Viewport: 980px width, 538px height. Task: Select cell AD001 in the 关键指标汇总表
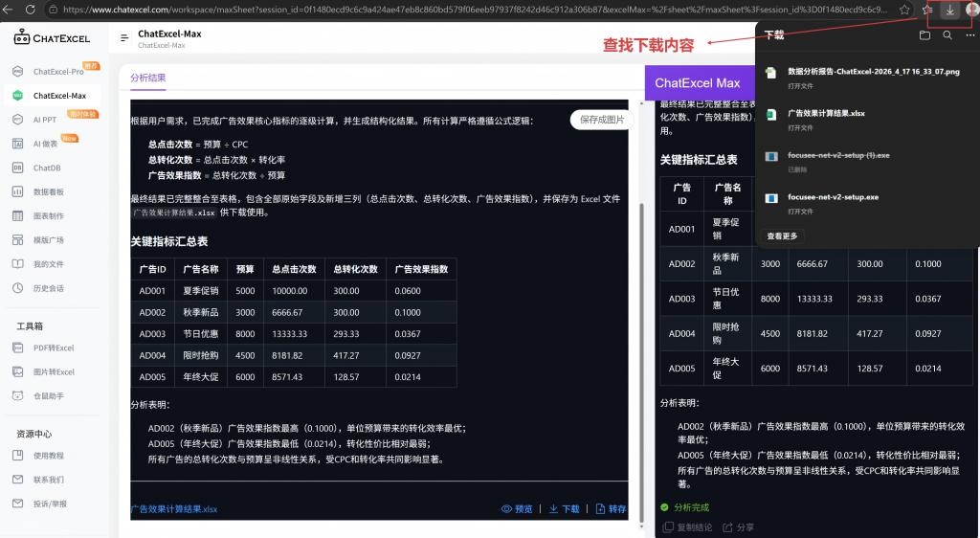click(152, 291)
